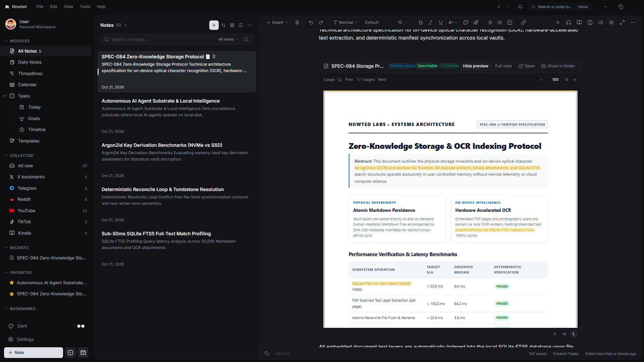Open notes list filter settings
Viewport: 644px width, 362px height.
(x=241, y=25)
